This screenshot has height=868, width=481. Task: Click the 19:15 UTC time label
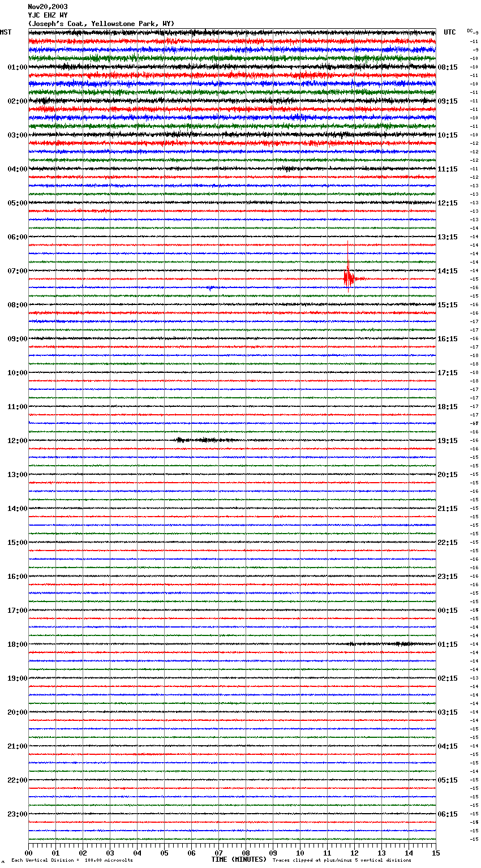click(448, 441)
